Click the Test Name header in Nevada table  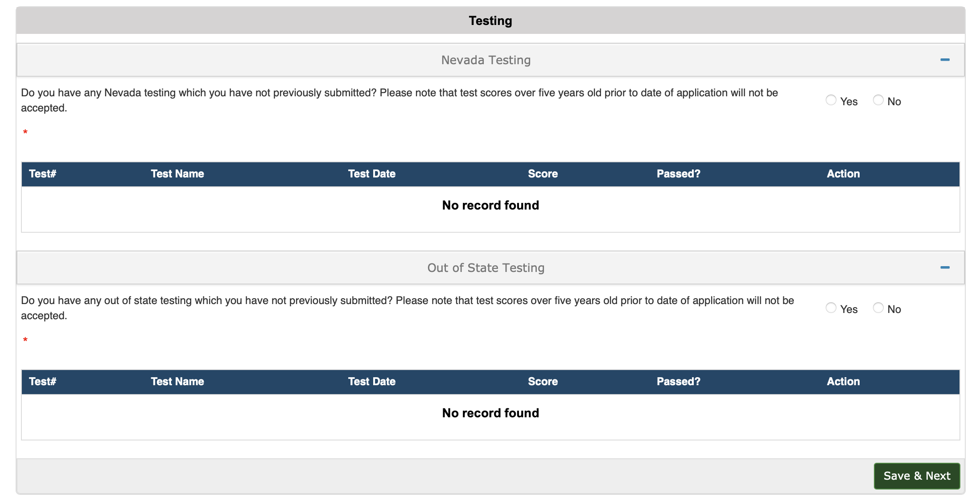pos(177,174)
